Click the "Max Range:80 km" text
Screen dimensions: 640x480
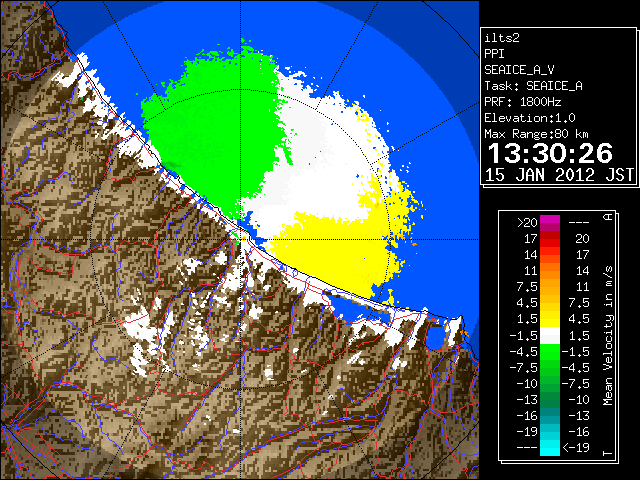pos(536,134)
